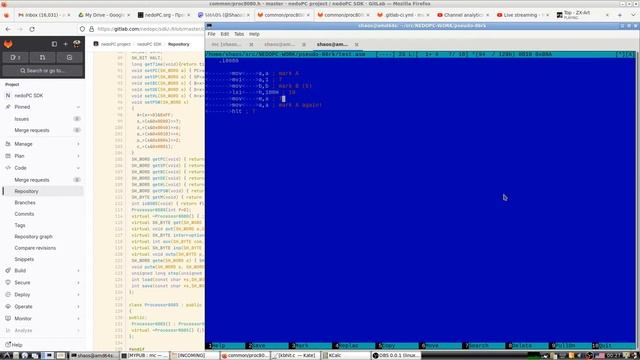Screen dimensions: 640x360
Task: Switch to the gitlab-ci.yml browser tab
Action: coord(400,15)
